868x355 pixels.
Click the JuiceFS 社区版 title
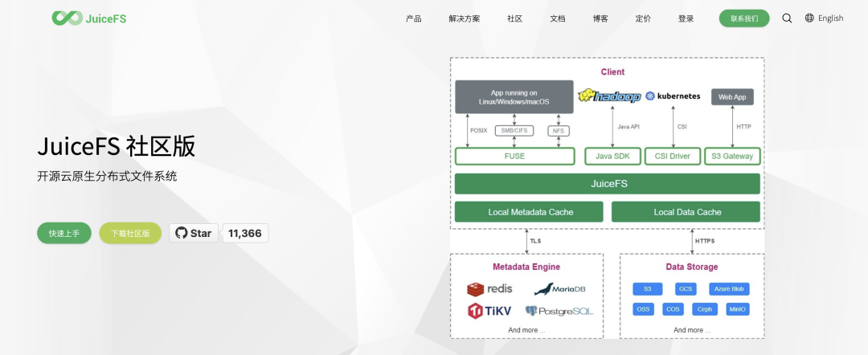tap(117, 147)
